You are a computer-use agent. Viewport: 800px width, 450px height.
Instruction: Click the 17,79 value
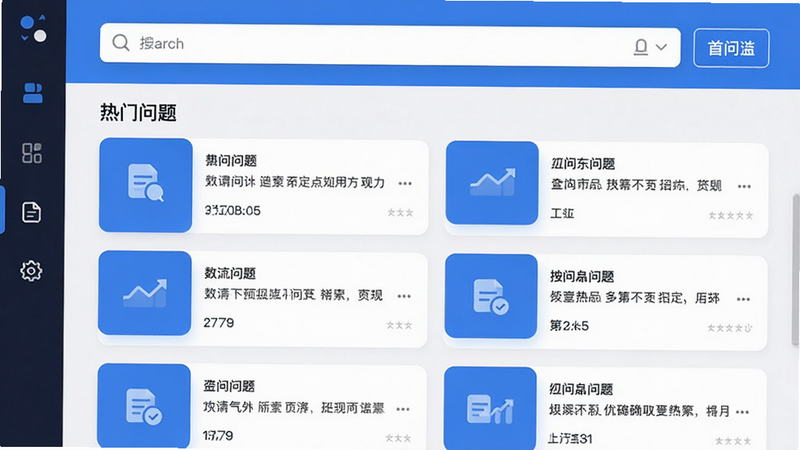218,436
